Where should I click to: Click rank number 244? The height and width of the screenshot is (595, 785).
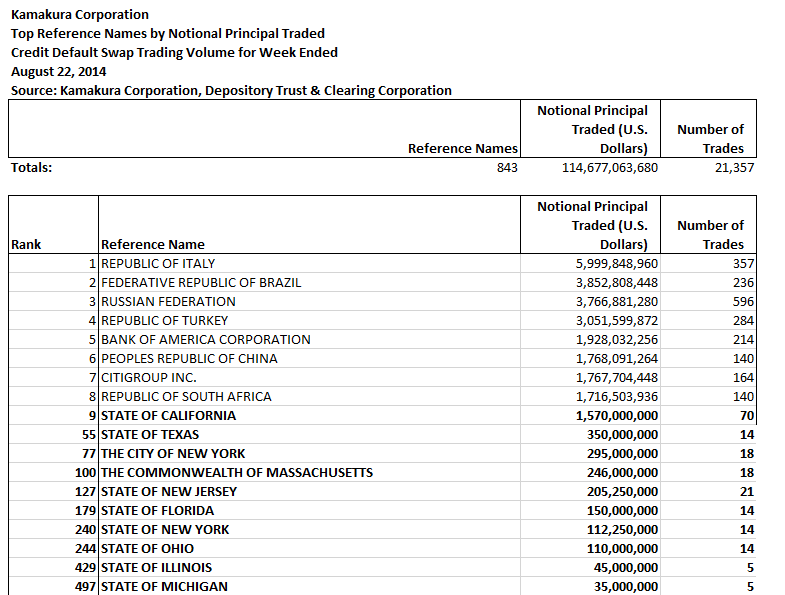[85, 549]
